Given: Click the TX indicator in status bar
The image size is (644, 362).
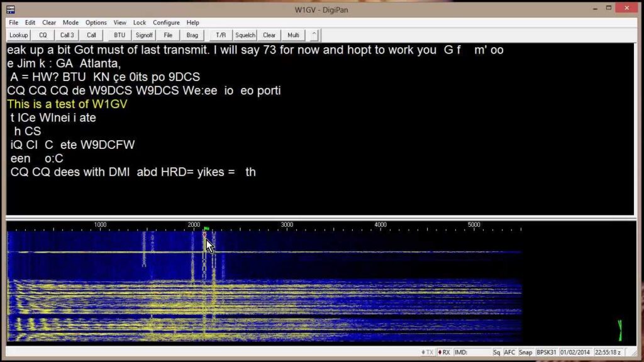Looking at the screenshot, I should click(427, 352).
